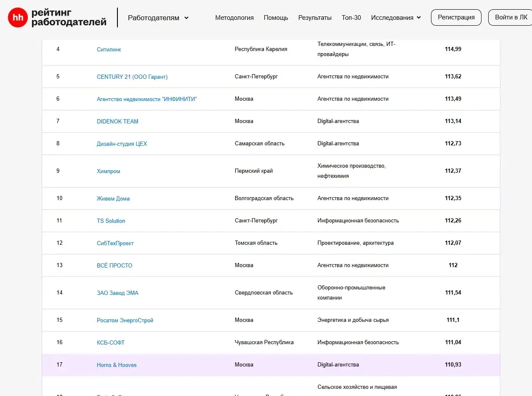Click Чувашская Республика region cell
The height and width of the screenshot is (396, 532).
(x=264, y=342)
